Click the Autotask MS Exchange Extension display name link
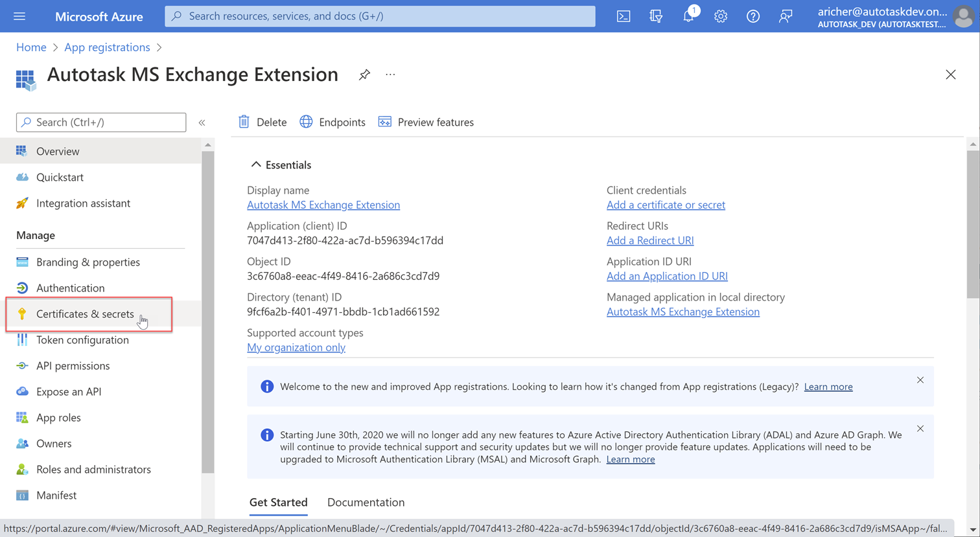 tap(323, 205)
